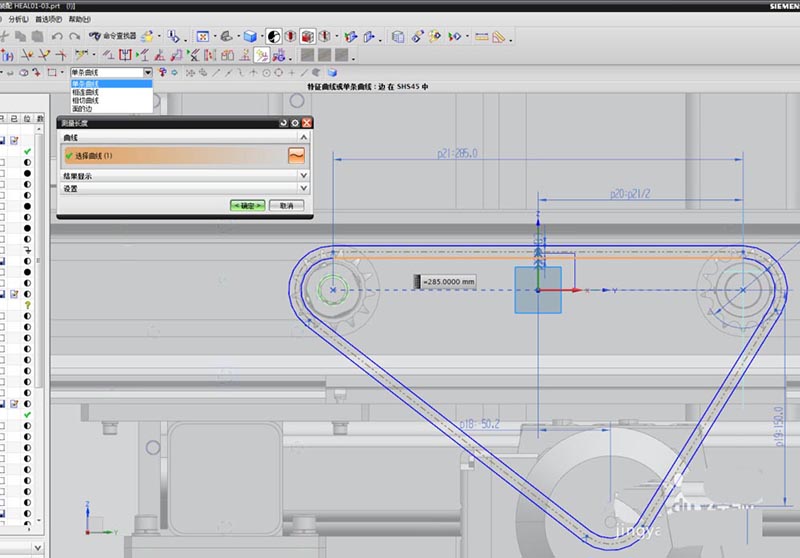The image size is (800, 558).
Task: Expand the 设置 section
Action: click(304, 188)
